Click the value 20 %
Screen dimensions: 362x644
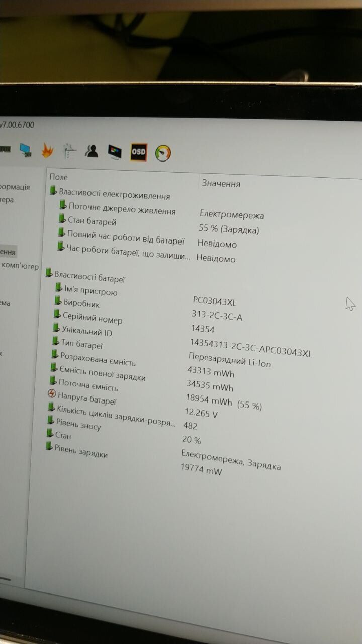(x=191, y=440)
